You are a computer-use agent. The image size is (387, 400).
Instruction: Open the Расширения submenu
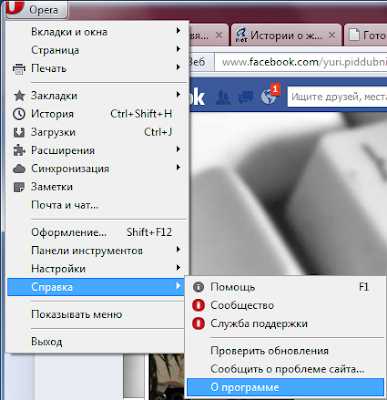pos(97,151)
